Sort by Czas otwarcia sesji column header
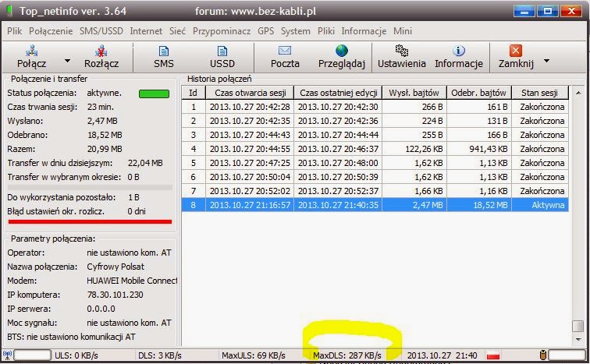This screenshot has height=364, width=590. pos(250,93)
